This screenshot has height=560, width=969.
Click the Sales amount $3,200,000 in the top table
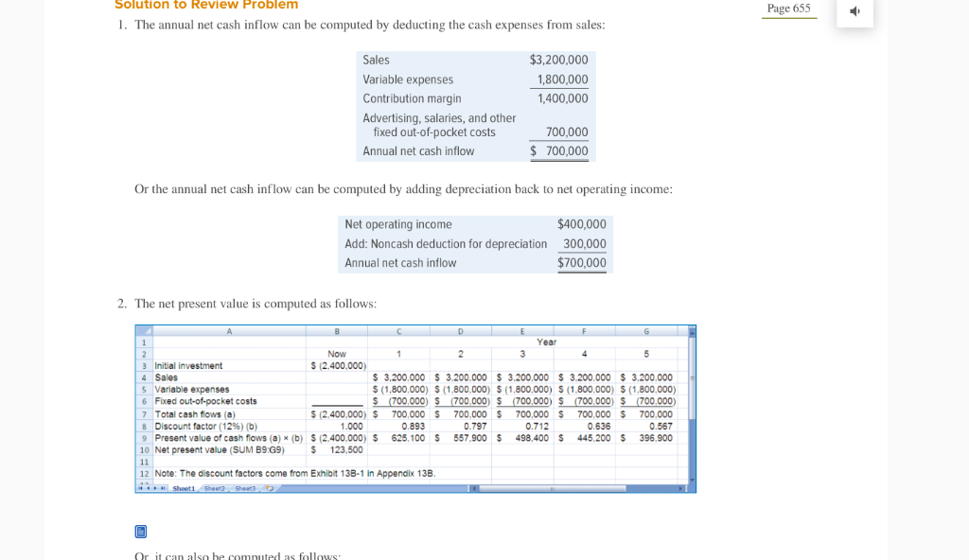pos(558,60)
